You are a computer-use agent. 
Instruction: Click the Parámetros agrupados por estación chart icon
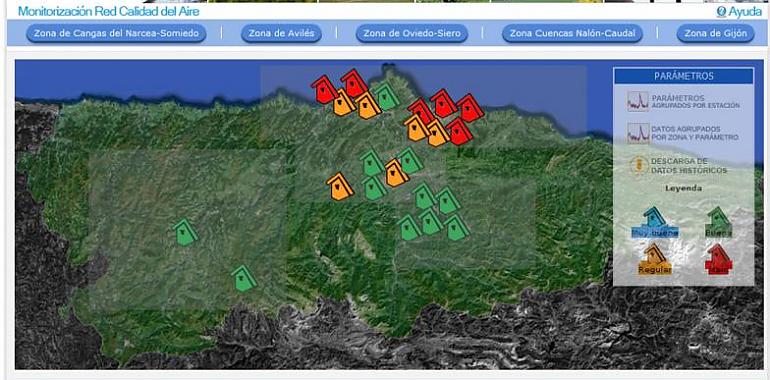tap(638, 101)
